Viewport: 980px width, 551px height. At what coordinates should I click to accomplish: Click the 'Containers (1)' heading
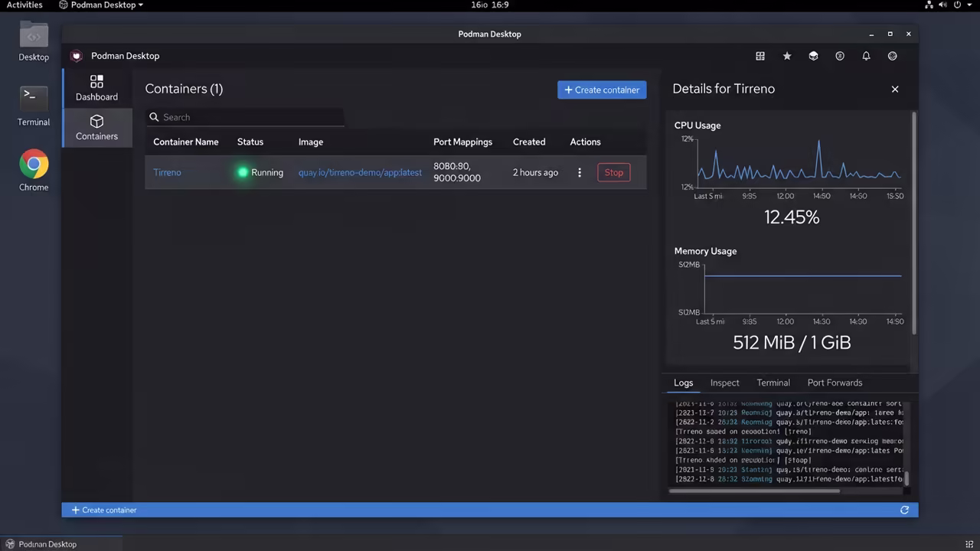click(184, 89)
